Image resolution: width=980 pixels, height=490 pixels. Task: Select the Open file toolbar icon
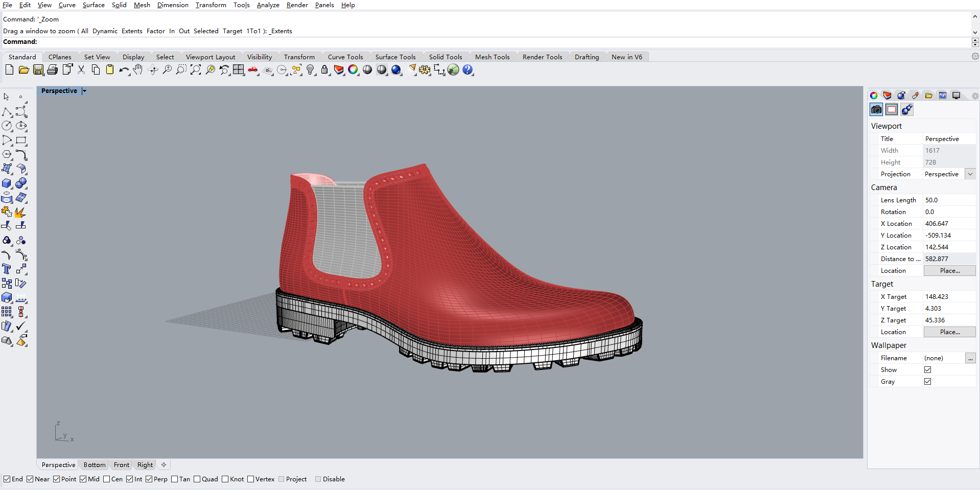pyautogui.click(x=24, y=70)
